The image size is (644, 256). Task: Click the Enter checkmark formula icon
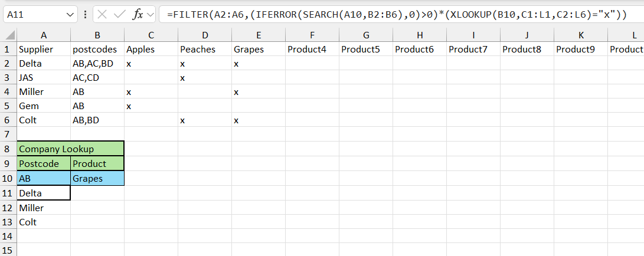pyautogui.click(x=120, y=15)
